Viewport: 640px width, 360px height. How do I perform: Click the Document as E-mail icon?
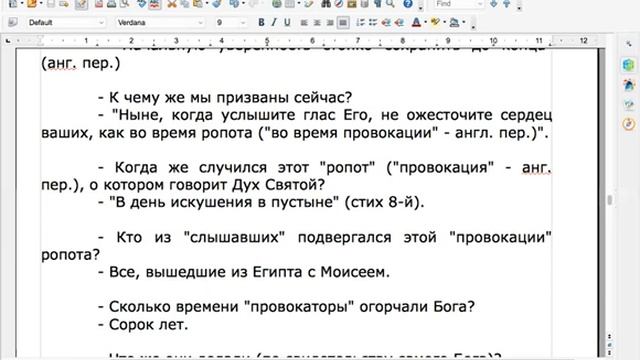pyautogui.click(x=64, y=4)
